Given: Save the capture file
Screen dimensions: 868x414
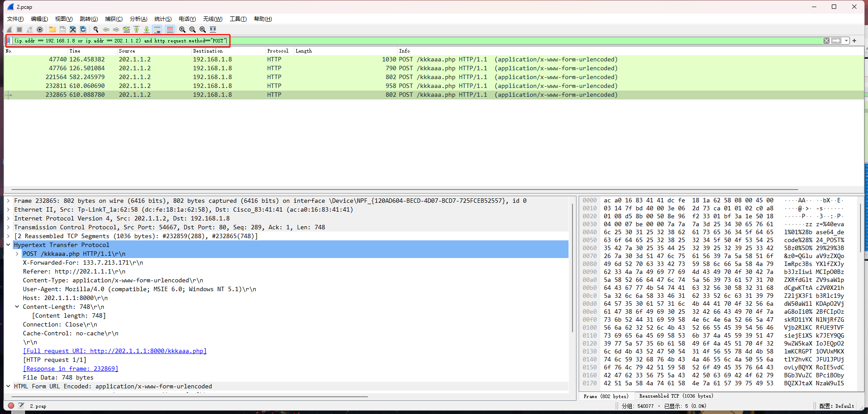Looking at the screenshot, I should coord(63,30).
